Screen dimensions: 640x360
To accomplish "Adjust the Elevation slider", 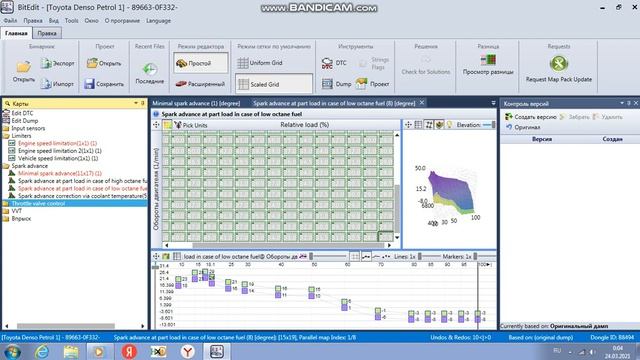I will coord(489,125).
